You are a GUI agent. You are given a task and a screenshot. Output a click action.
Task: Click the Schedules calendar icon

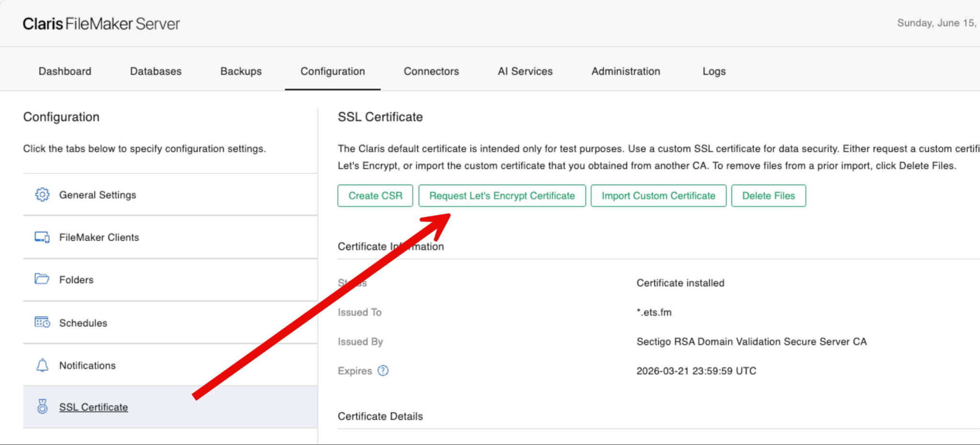(42, 323)
